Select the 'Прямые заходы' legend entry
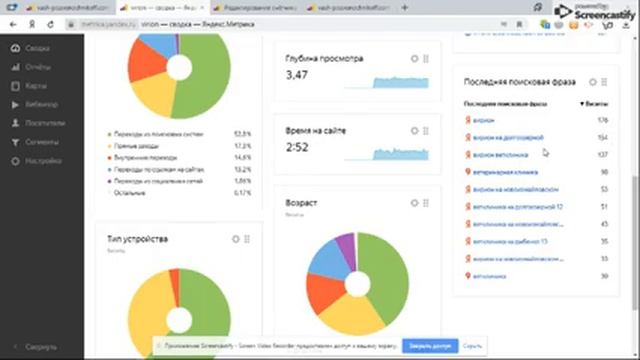 pos(136,146)
